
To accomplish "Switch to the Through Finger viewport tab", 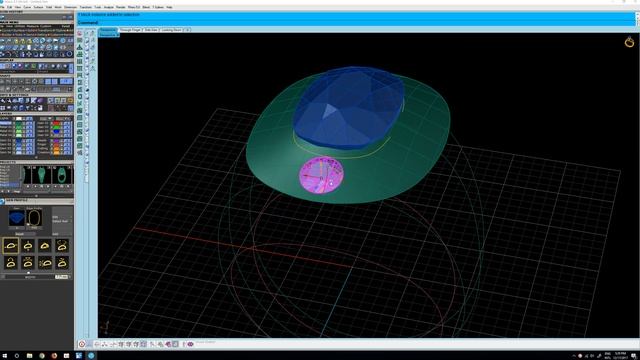I will (131, 30).
